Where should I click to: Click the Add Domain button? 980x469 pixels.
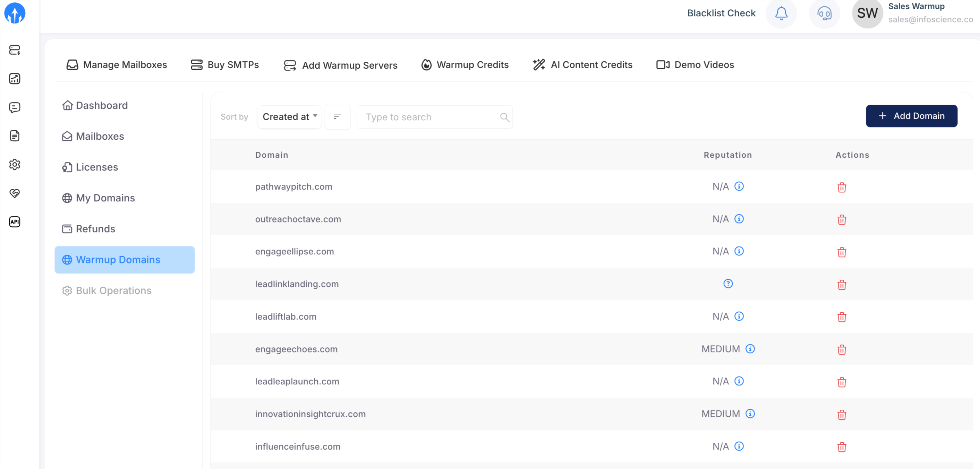(x=911, y=116)
